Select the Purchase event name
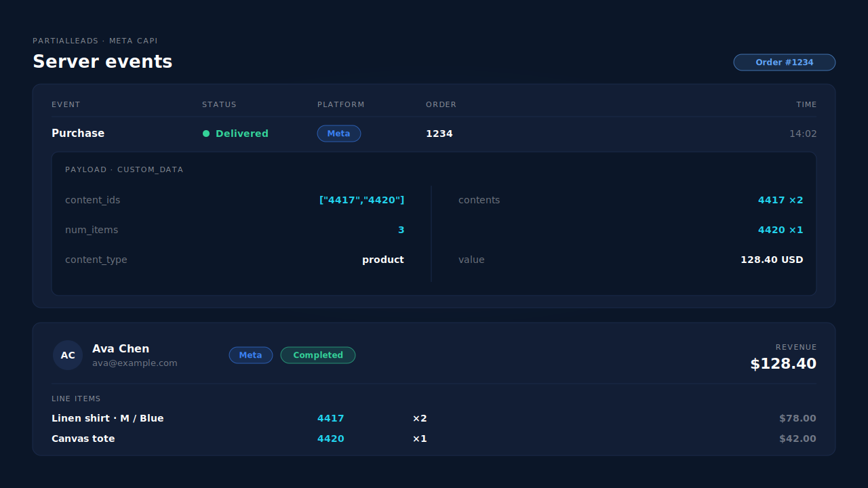 coord(78,134)
